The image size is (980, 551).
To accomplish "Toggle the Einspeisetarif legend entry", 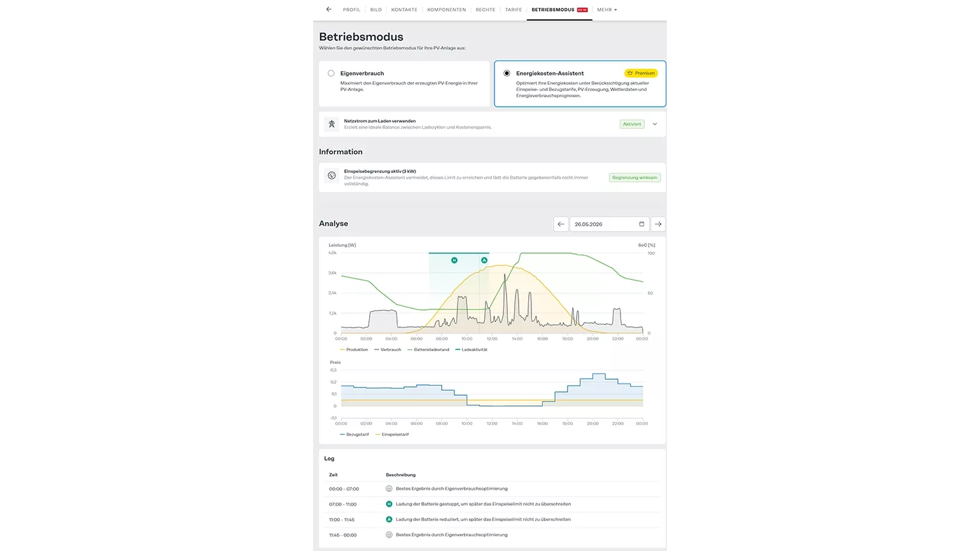I will [x=392, y=435].
